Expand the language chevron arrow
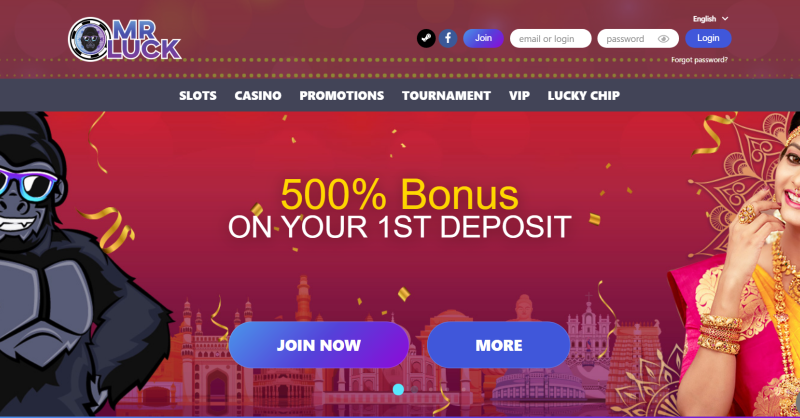This screenshot has height=418, width=800. tap(725, 19)
